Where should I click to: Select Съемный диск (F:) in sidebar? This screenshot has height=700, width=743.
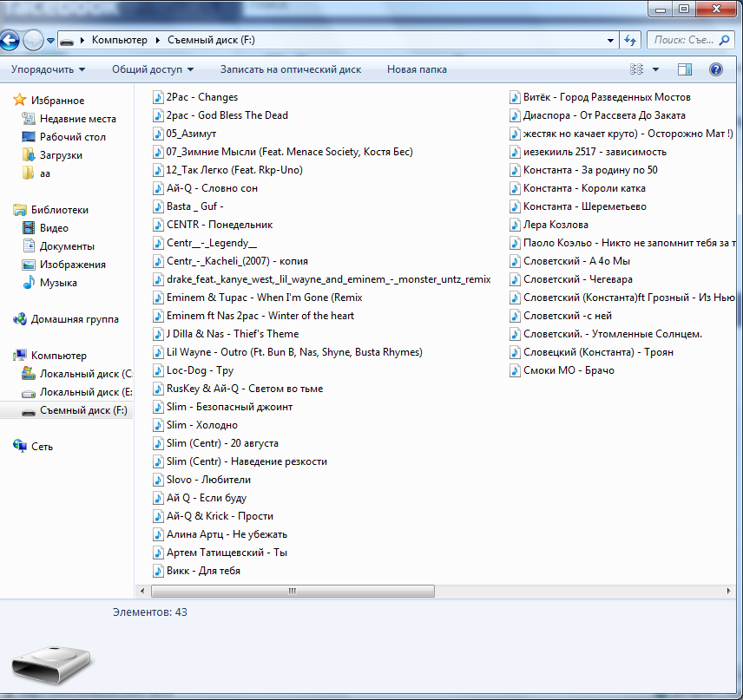click(83, 410)
